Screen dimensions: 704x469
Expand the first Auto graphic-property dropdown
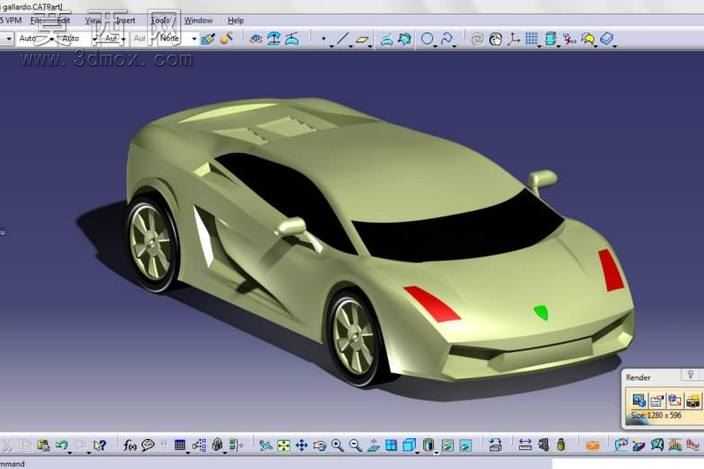[53, 39]
